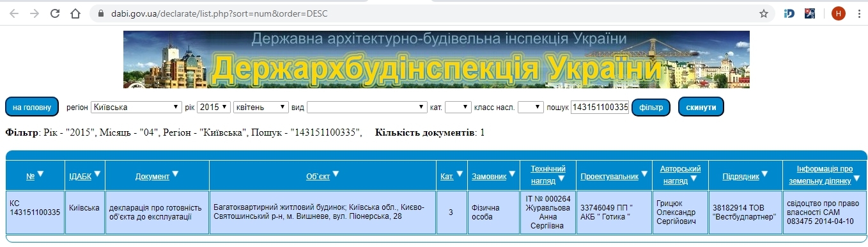
Task: Select the 'Журавльова Анна Сергіївна' cell
Action: [548, 212]
